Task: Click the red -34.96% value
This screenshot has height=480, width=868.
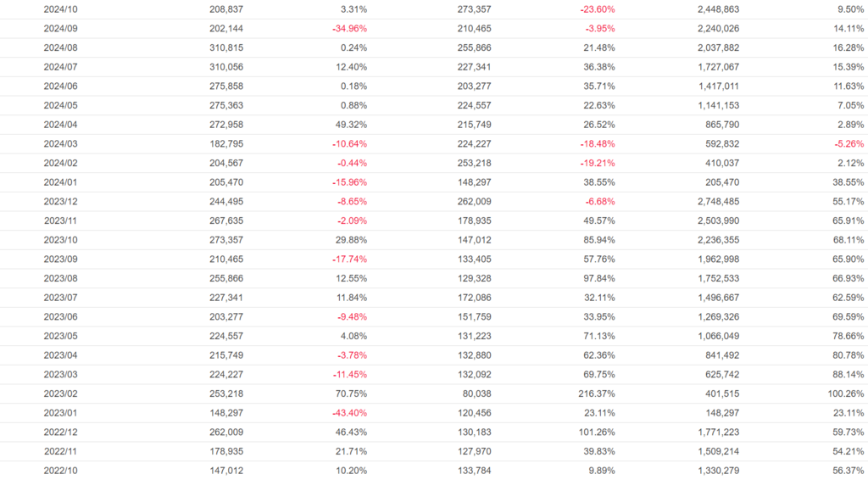Action: click(x=349, y=29)
